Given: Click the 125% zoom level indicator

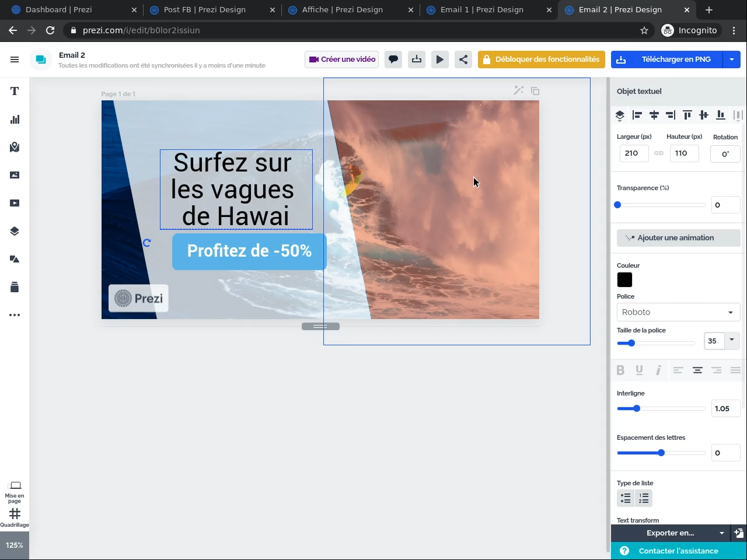Looking at the screenshot, I should [x=15, y=545].
